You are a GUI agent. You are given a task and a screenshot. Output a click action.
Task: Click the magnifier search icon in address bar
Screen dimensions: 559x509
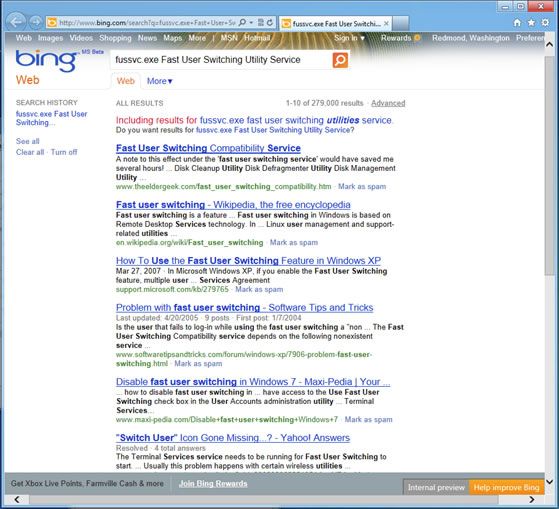click(242, 22)
